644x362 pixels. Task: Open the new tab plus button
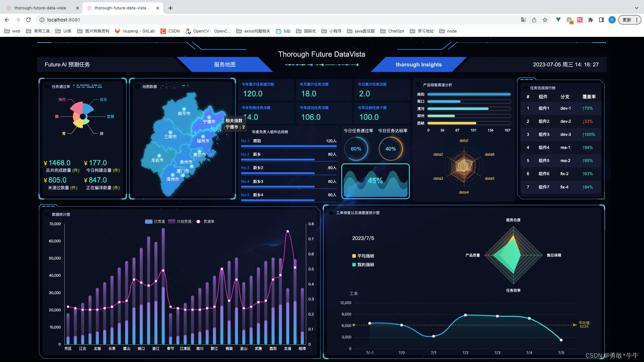(170, 8)
